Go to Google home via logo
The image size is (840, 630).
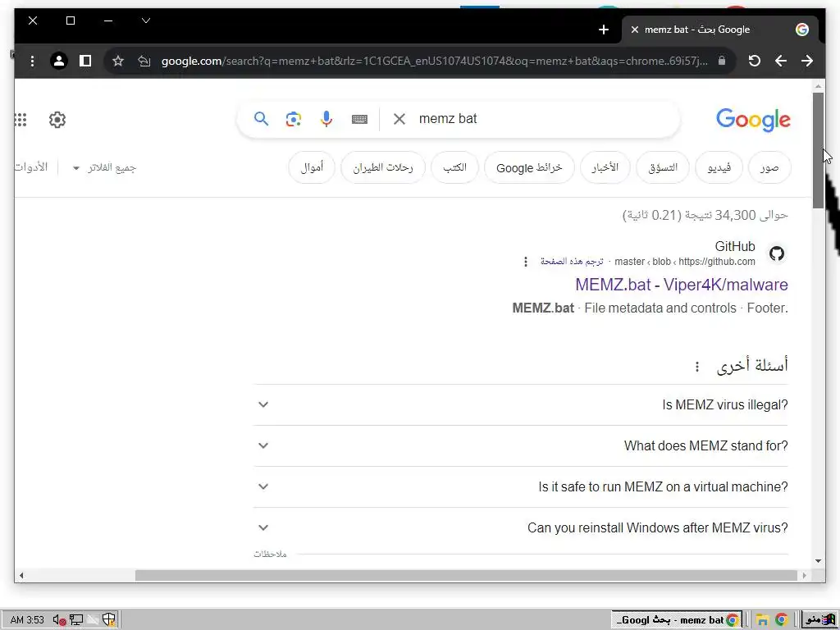[753, 120]
